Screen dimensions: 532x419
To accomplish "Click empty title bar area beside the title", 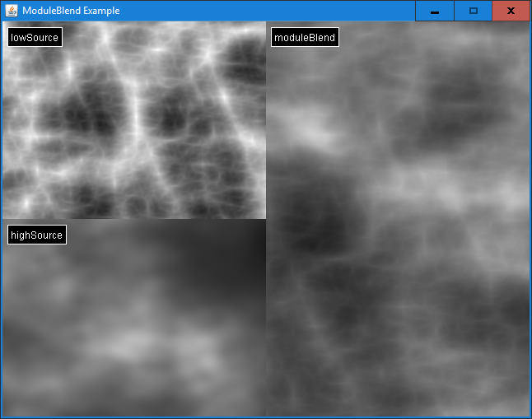I will pyautogui.click(x=272, y=11).
